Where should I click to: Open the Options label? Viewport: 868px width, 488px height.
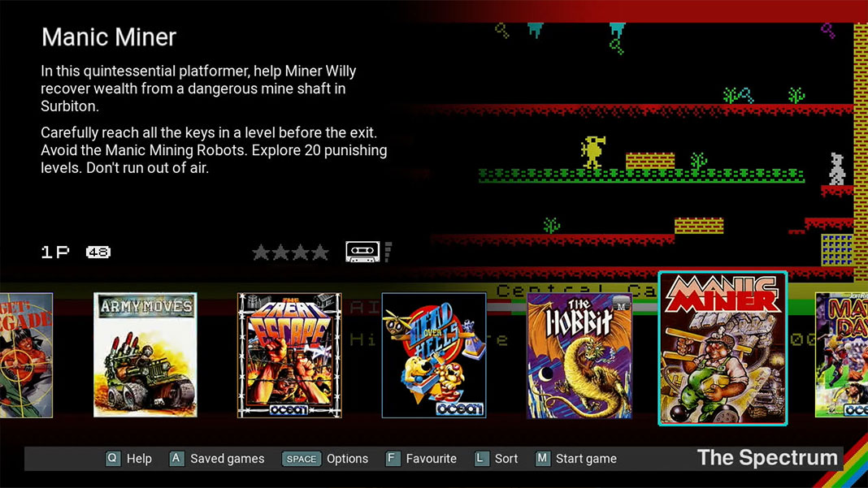click(347, 459)
